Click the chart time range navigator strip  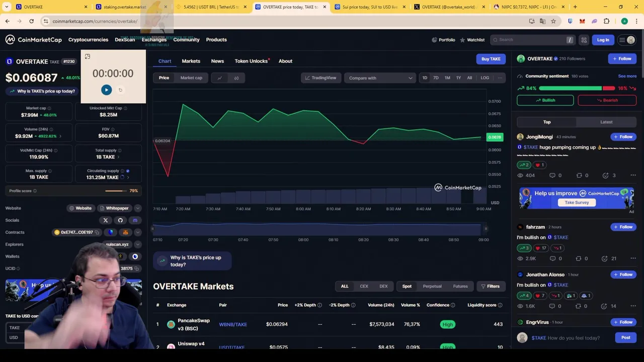click(x=319, y=229)
